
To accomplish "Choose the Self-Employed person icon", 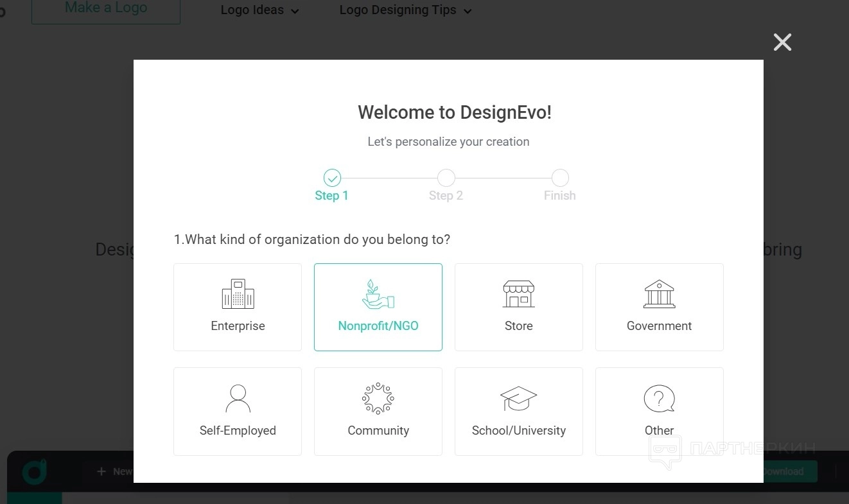I will pos(238,398).
